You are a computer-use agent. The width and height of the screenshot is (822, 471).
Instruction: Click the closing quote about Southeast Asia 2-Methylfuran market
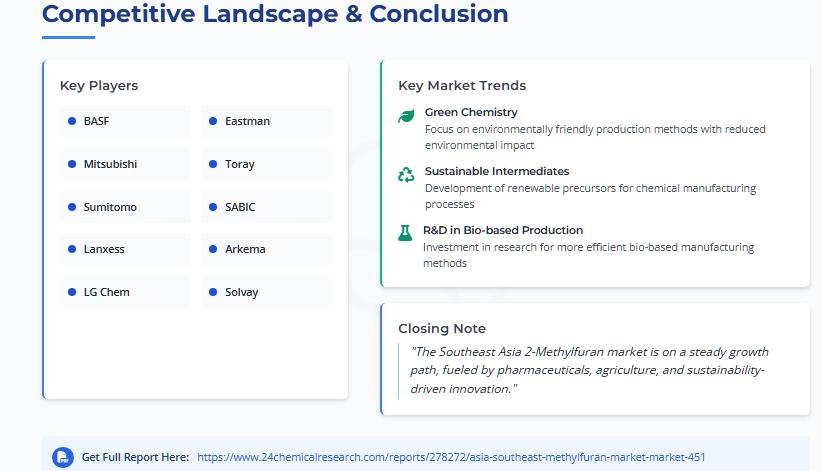[x=589, y=370]
